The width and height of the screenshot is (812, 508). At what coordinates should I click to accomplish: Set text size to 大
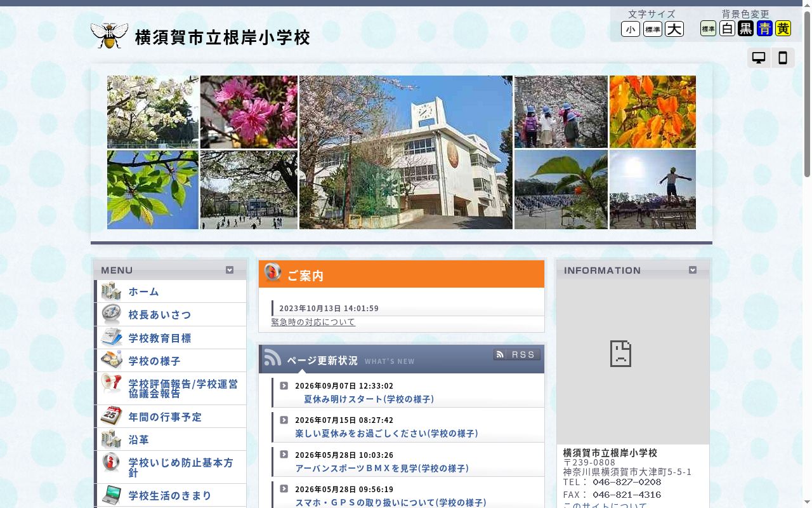pos(674,29)
